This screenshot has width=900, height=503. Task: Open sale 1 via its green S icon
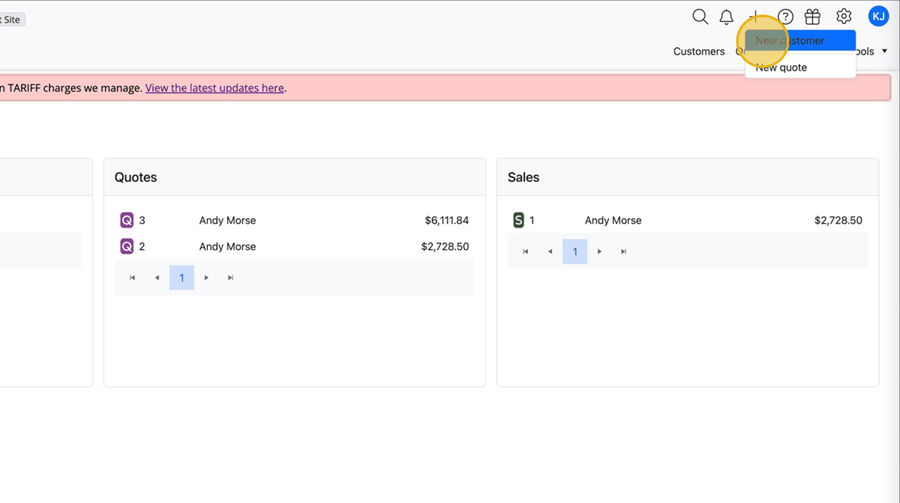click(518, 220)
